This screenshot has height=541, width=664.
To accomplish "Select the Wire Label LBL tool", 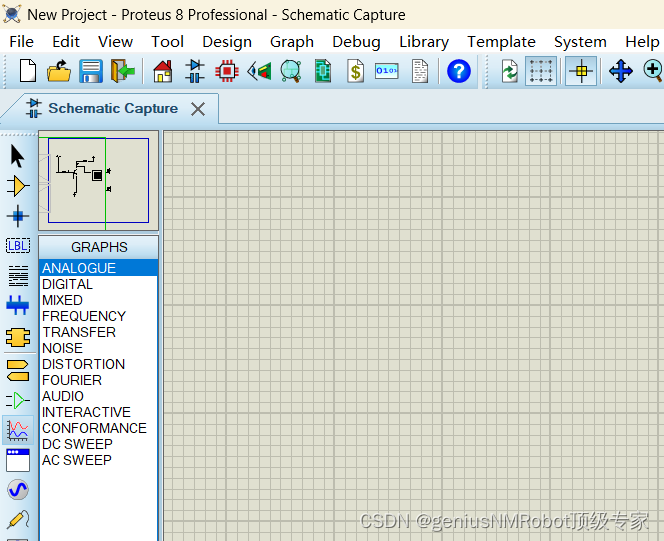I will tap(18, 246).
